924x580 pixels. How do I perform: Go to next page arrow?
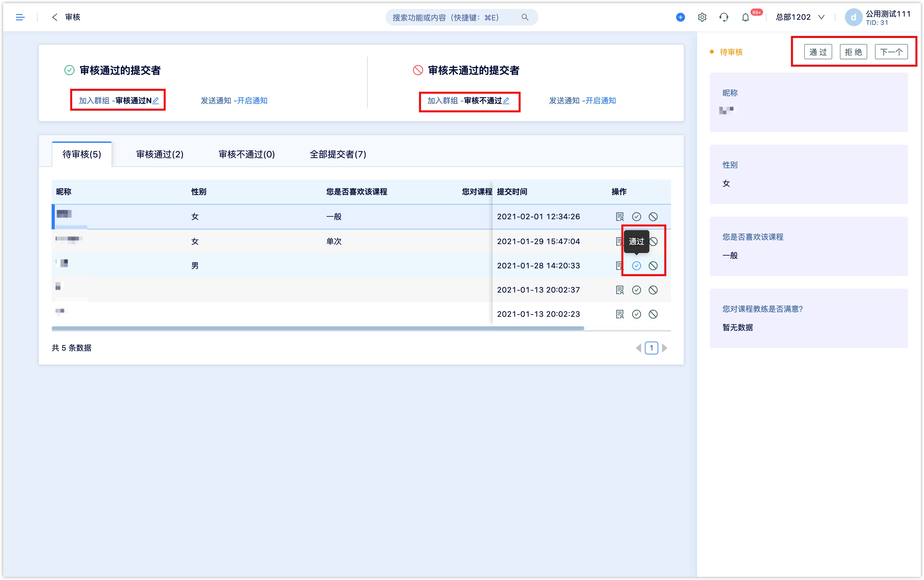pyautogui.click(x=664, y=348)
